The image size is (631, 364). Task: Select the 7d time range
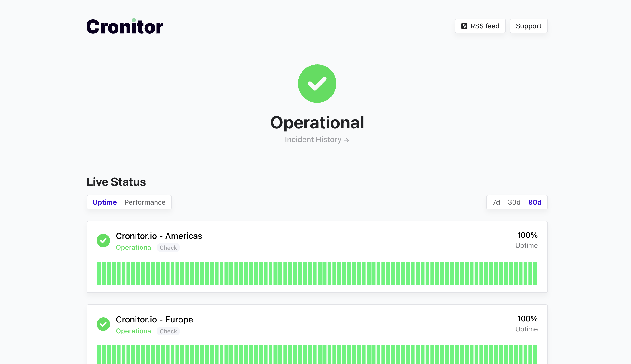click(x=496, y=202)
